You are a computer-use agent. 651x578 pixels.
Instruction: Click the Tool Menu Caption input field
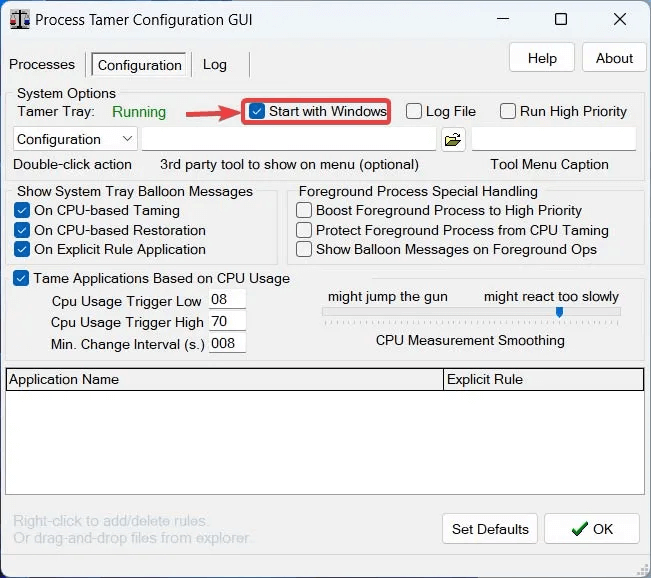(x=554, y=139)
